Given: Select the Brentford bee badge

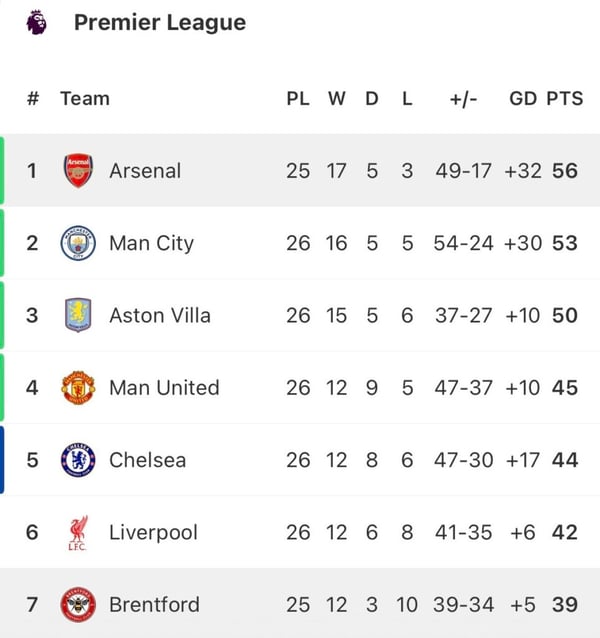Looking at the screenshot, I should tap(77, 604).
